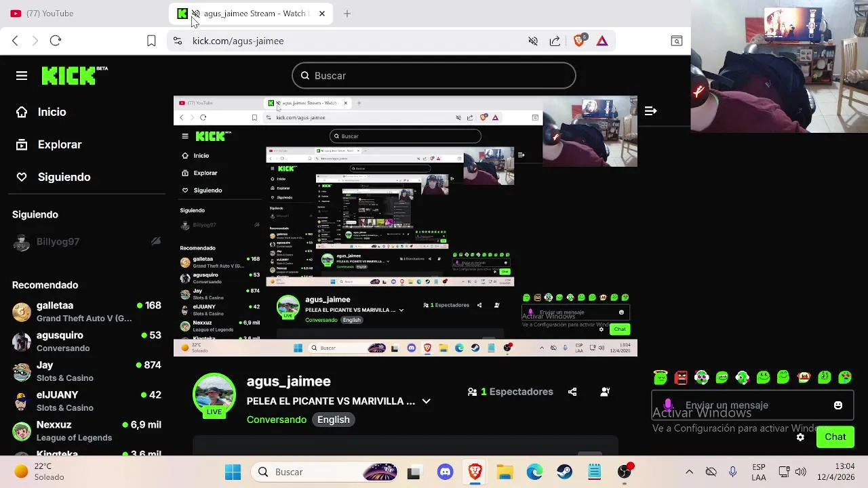Open File Explorer from the taskbar
This screenshot has width=868, height=488.
[x=505, y=472]
